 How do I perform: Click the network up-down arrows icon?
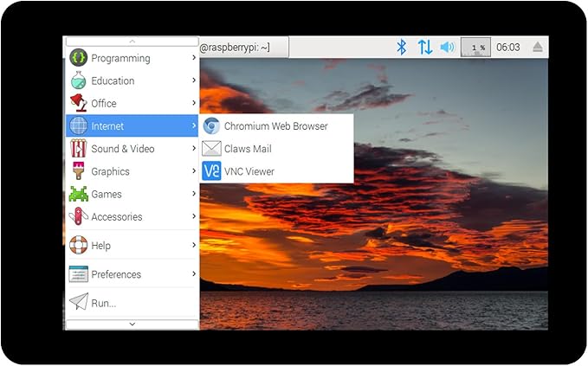[425, 48]
